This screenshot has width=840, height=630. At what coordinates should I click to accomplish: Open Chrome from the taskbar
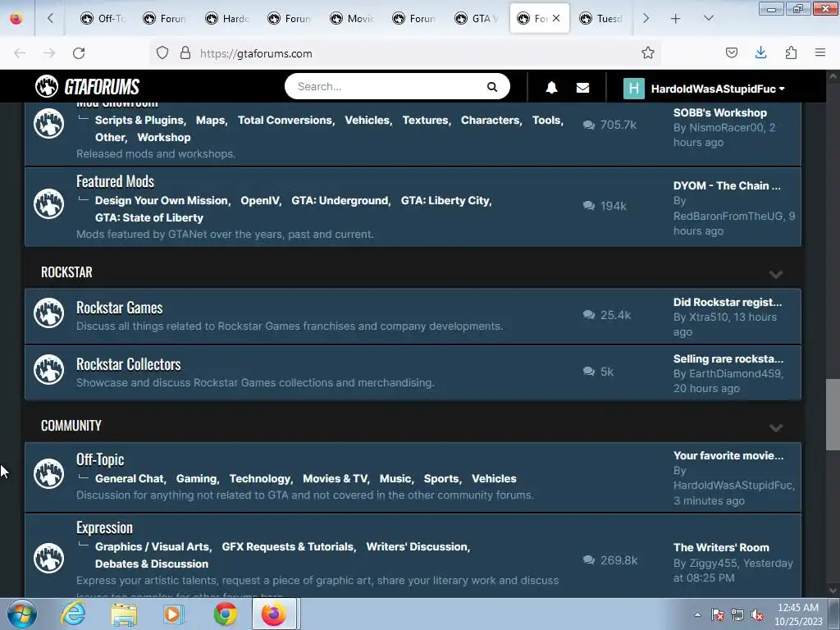226,614
